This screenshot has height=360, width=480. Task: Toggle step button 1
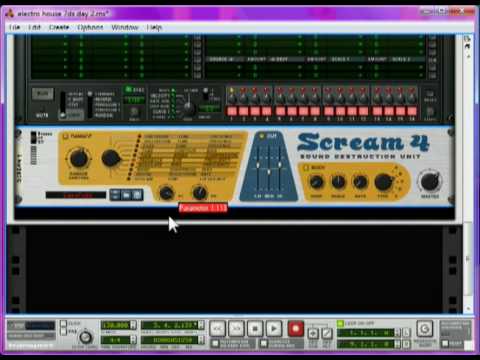tap(232, 111)
